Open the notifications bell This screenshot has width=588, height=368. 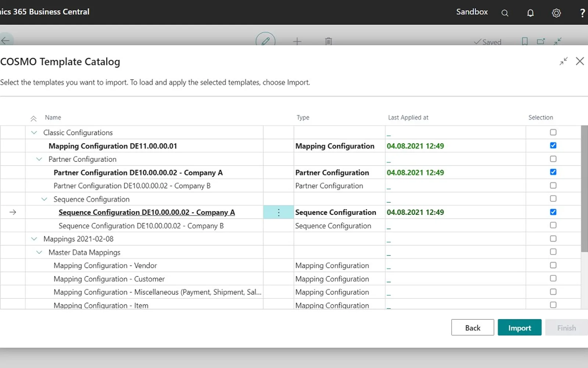530,13
